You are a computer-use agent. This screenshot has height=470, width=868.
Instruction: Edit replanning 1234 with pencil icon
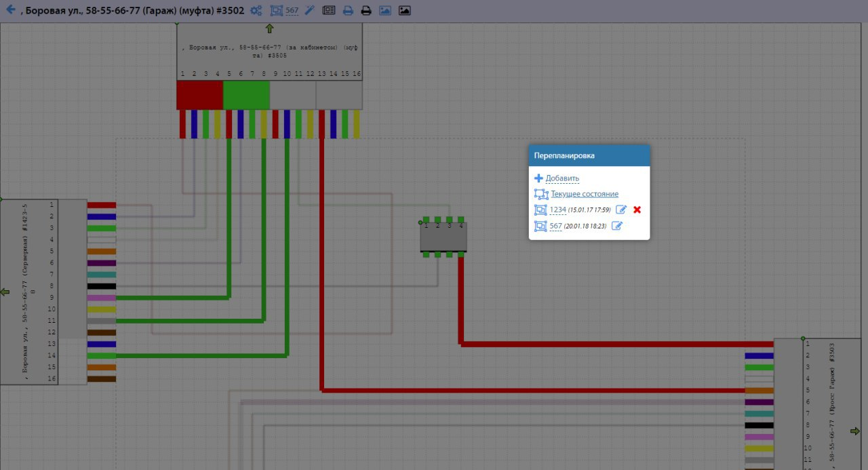(x=621, y=210)
